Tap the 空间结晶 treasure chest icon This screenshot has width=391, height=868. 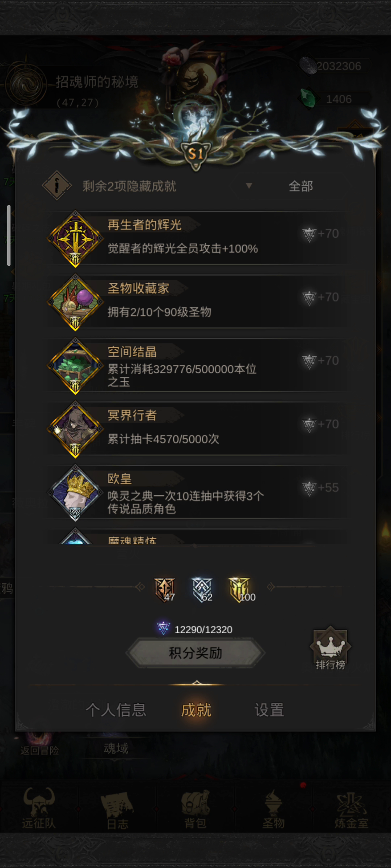(75, 366)
